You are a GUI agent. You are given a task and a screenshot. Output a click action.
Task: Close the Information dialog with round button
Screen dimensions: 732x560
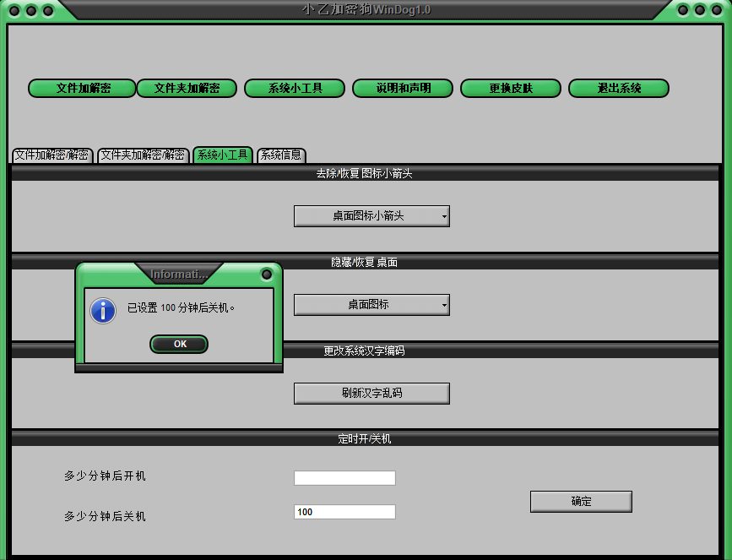point(267,275)
